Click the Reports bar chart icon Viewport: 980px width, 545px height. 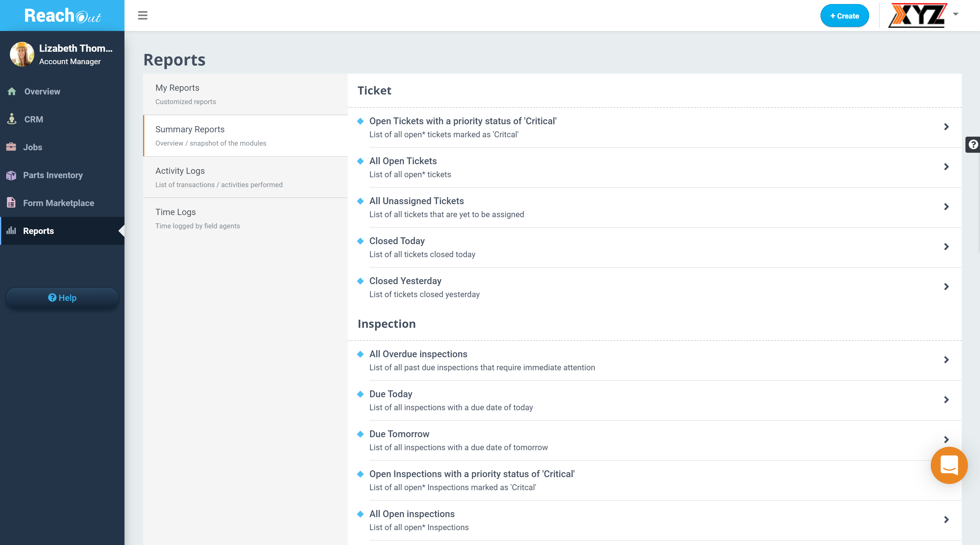point(11,231)
